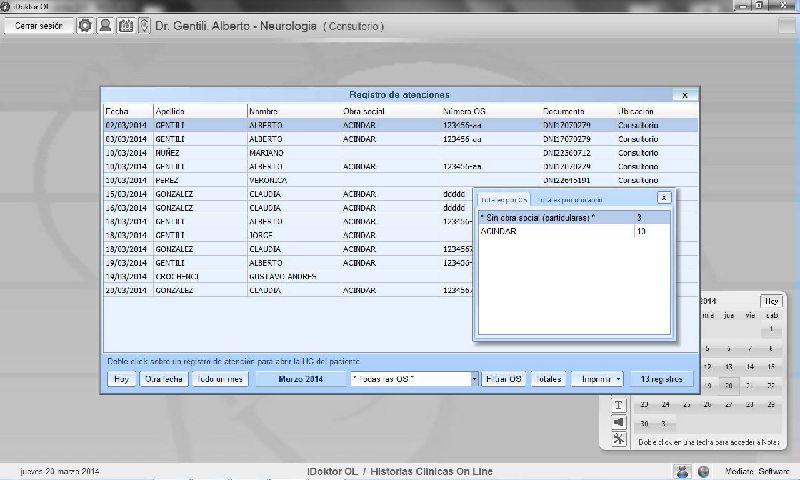
Task: Open settings via gear icon in top toolbar
Action: (85, 26)
